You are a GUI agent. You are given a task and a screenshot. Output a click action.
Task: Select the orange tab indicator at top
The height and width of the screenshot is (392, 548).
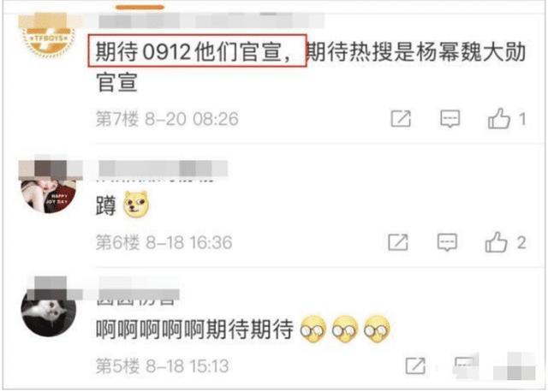pyautogui.click(x=140, y=8)
